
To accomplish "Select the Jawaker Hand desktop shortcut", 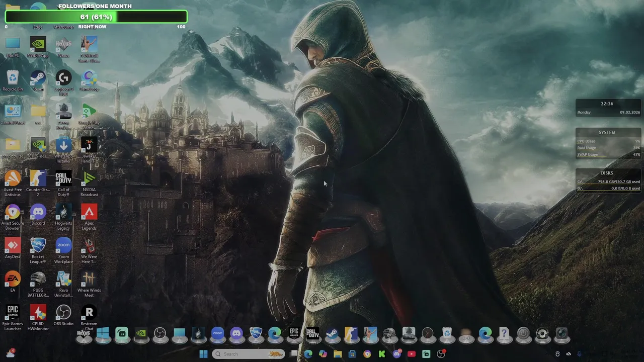I will [89, 150].
